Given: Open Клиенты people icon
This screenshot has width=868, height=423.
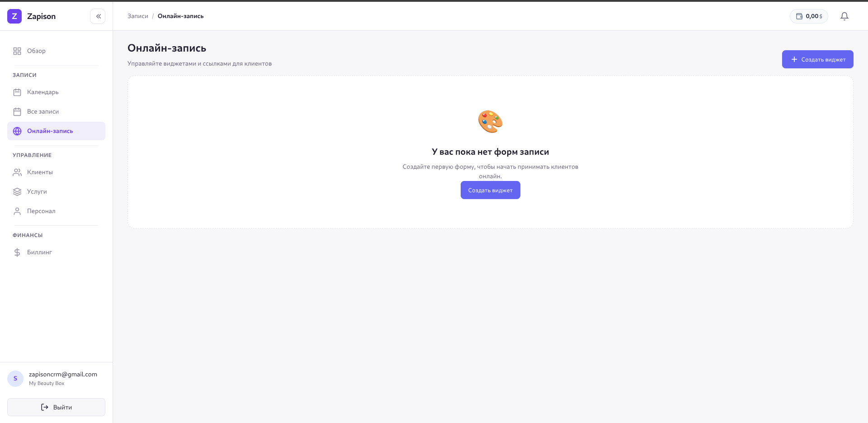Looking at the screenshot, I should point(17,172).
